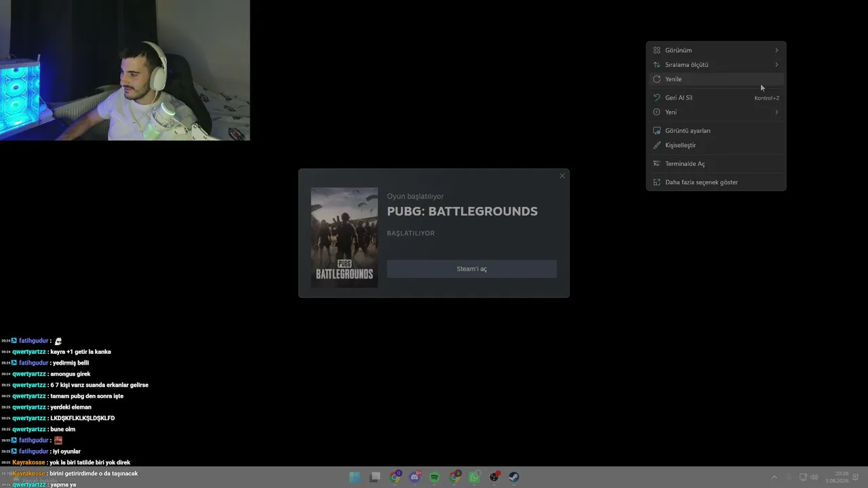
Task: Open the Steam taskbar icon
Action: pos(514,477)
